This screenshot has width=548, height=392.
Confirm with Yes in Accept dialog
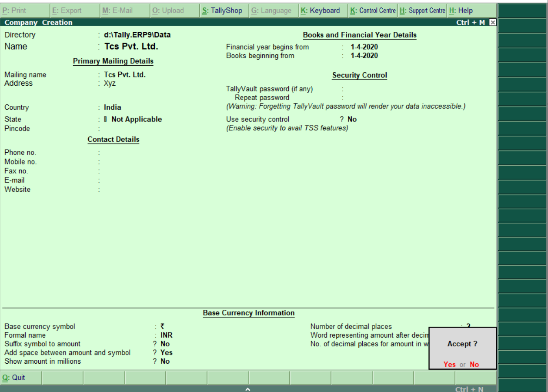point(450,365)
